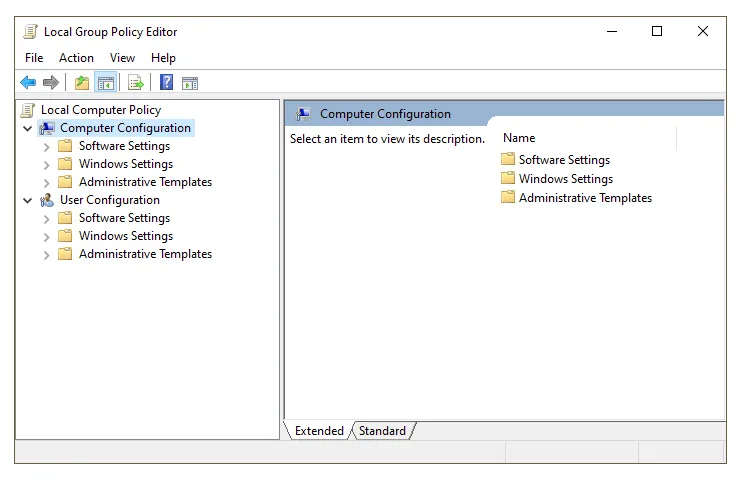Image resolution: width=745 pixels, height=483 pixels.
Task: Click Administrative Templates folder icon in right pane
Action: click(x=507, y=197)
